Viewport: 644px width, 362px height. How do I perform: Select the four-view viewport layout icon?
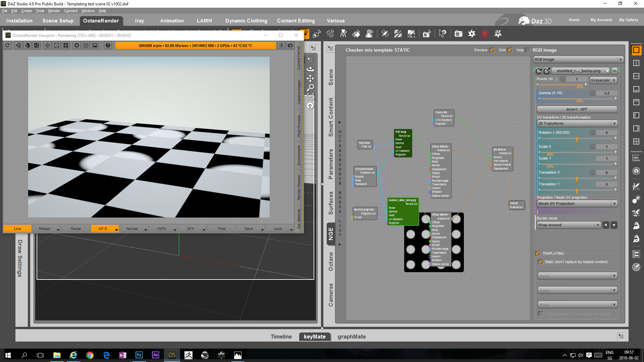pyautogui.click(x=636, y=141)
